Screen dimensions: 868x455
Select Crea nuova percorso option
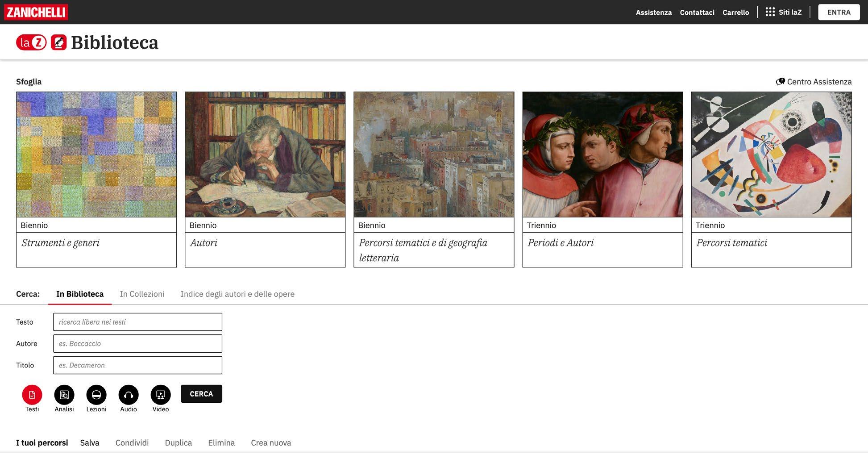coord(271,442)
